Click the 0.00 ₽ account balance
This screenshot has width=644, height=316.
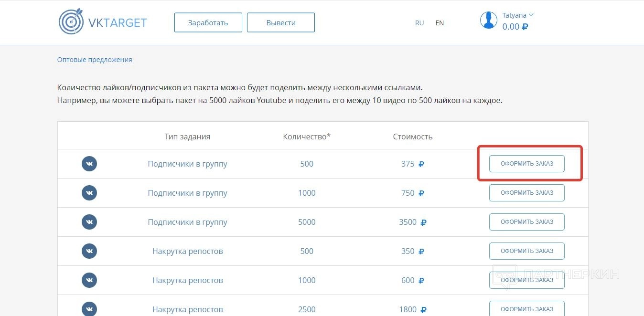tap(515, 27)
